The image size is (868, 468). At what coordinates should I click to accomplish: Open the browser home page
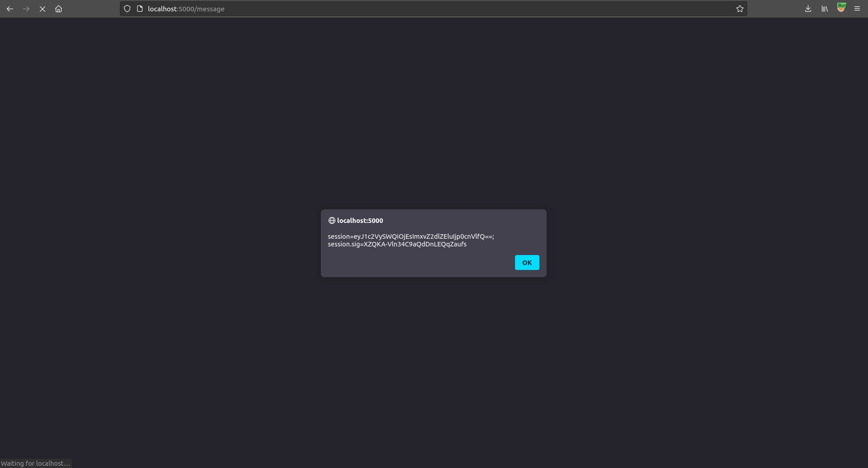(x=58, y=9)
